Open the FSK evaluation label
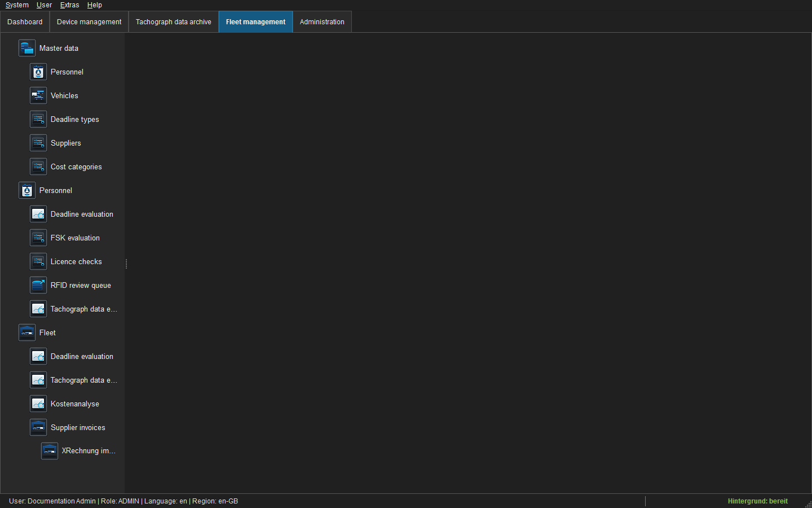The height and width of the screenshot is (508, 812). (75, 238)
